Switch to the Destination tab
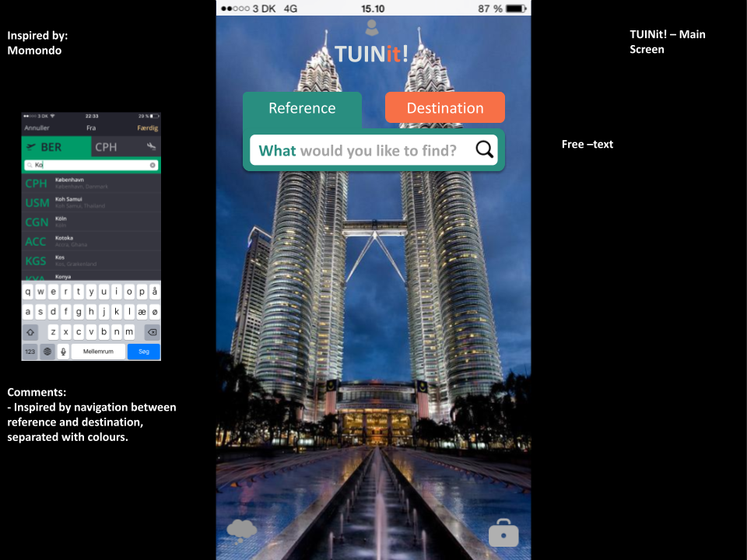Screen dimensions: 747x560 coord(444,107)
